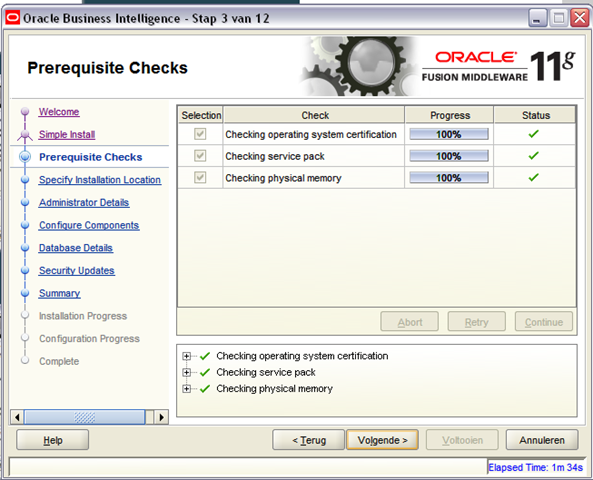Click right arrow of navigation pane scrollbar
Screen dimensions: 593x480
tap(161, 417)
